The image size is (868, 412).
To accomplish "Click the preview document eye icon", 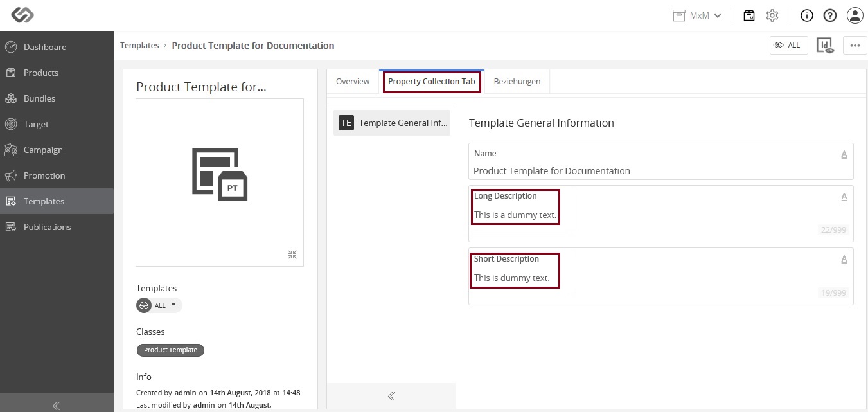I will coord(825,45).
